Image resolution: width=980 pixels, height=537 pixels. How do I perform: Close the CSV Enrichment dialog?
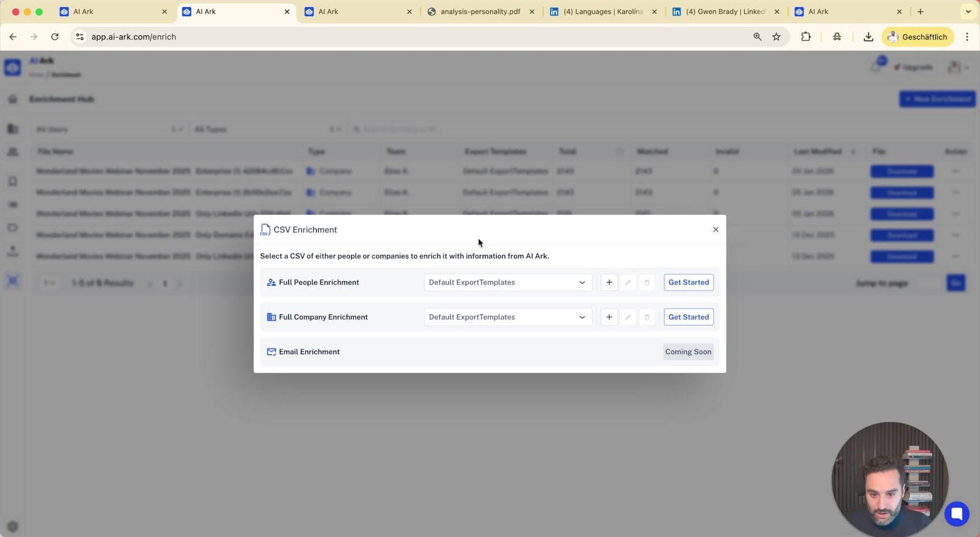point(715,229)
